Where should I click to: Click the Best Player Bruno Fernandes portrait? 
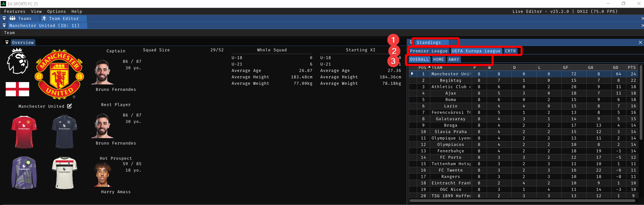click(x=103, y=126)
